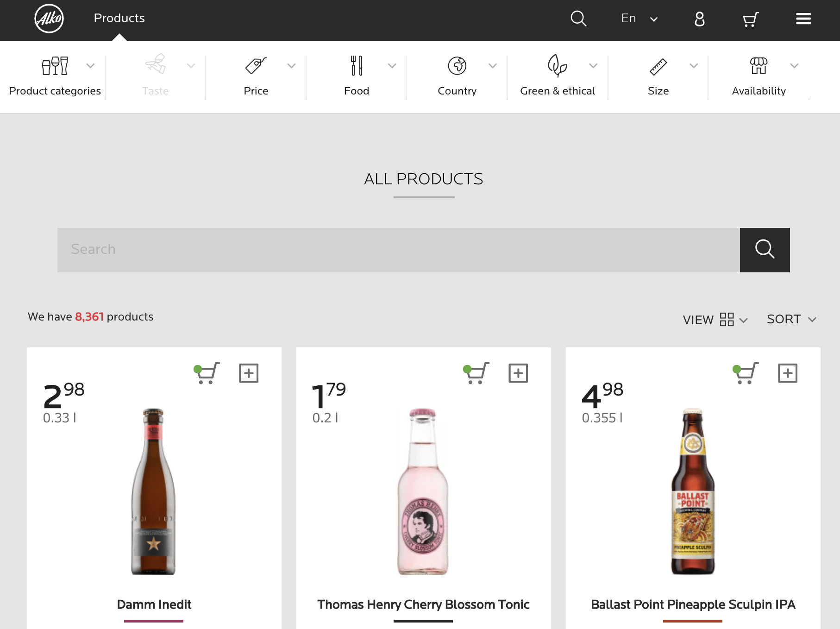The image size is (840, 629).
Task: Open the VIEW grid layout dropdown
Action: coord(715,320)
